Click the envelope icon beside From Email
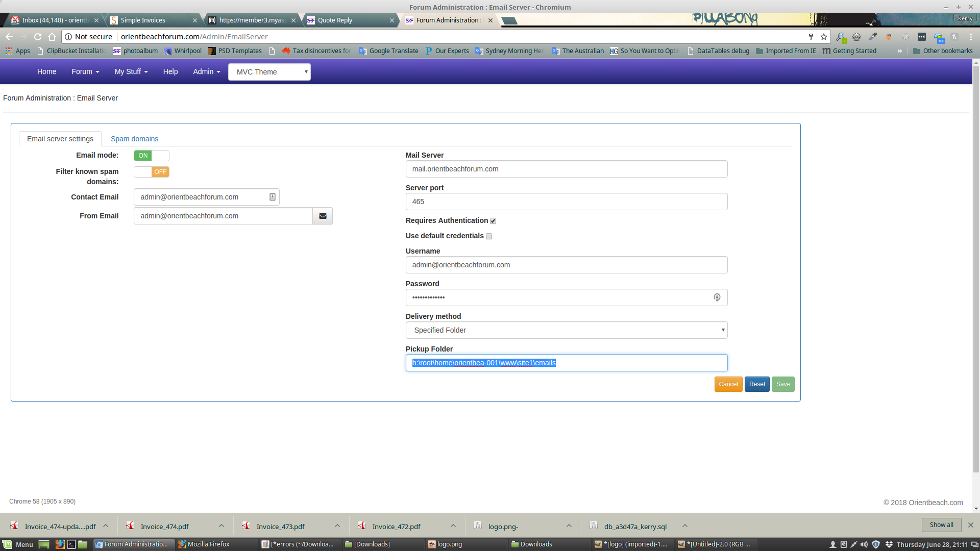Image resolution: width=980 pixels, height=551 pixels. [x=323, y=216]
